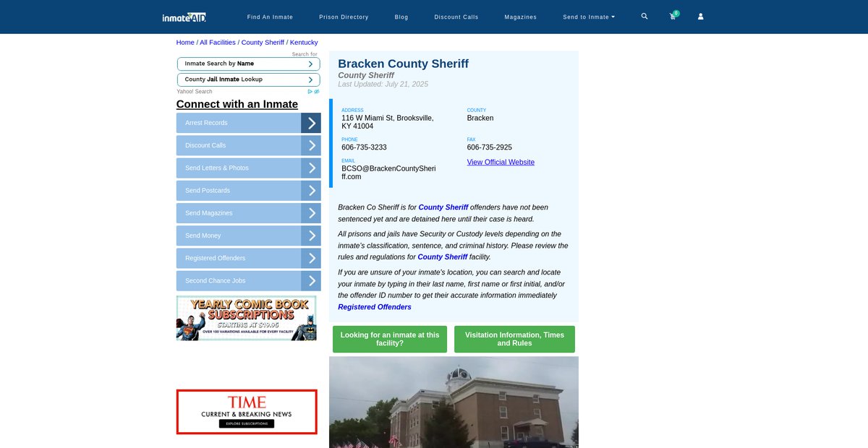Click the courthouse building photo

tap(454, 402)
